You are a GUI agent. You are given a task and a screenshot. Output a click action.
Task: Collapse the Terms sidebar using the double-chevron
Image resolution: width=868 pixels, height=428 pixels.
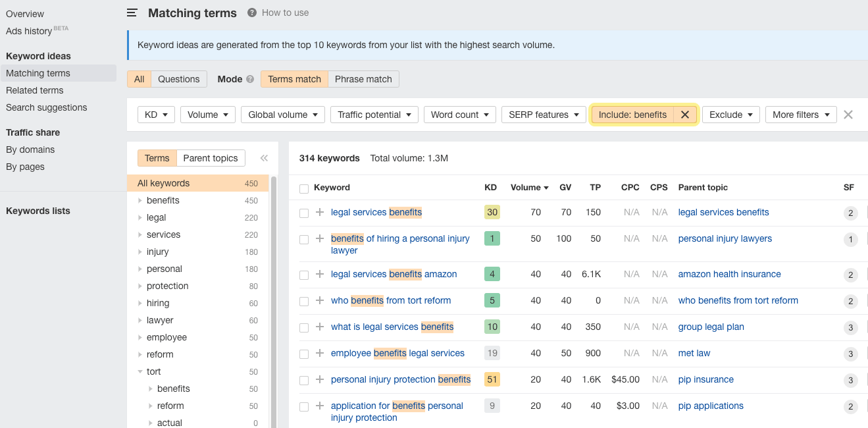(x=264, y=157)
